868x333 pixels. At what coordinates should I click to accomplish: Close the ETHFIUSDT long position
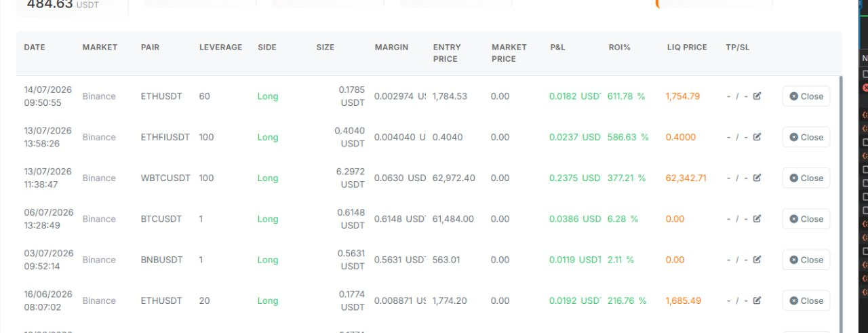(x=806, y=137)
